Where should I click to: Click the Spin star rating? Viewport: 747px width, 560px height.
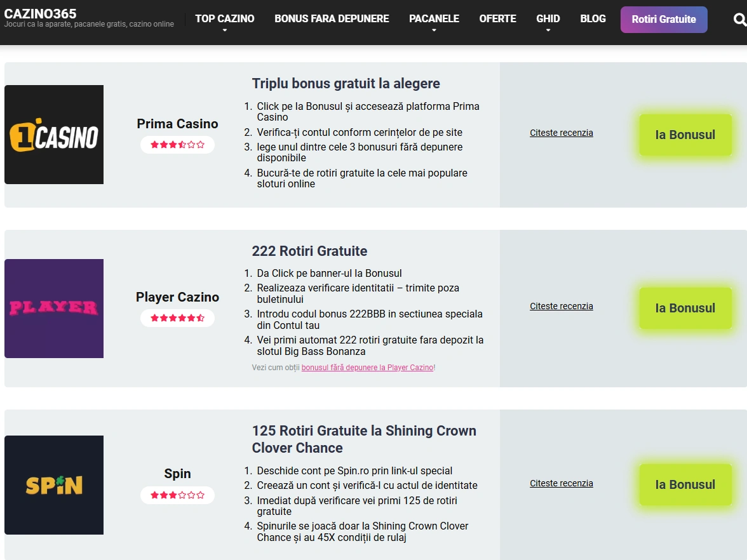[177, 495]
